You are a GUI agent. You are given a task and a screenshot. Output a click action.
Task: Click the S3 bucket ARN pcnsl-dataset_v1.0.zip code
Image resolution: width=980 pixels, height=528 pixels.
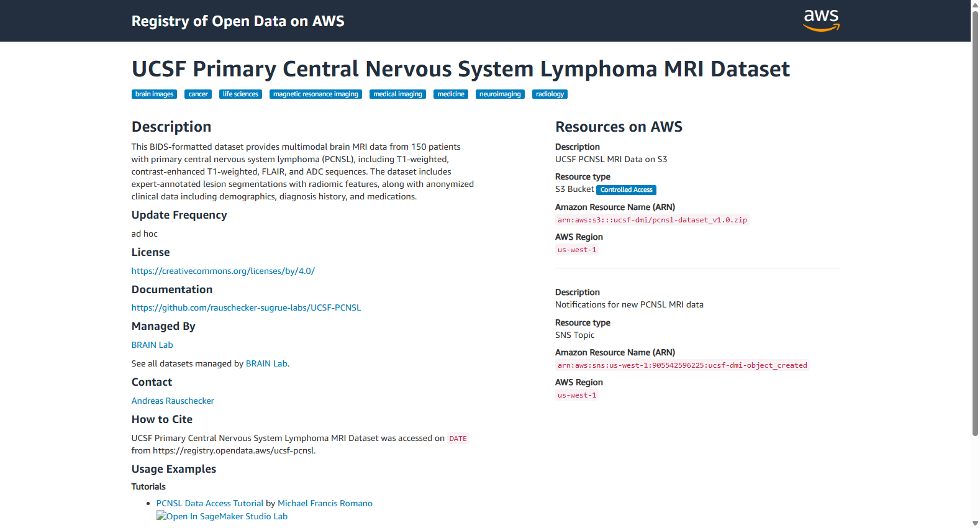click(x=652, y=220)
